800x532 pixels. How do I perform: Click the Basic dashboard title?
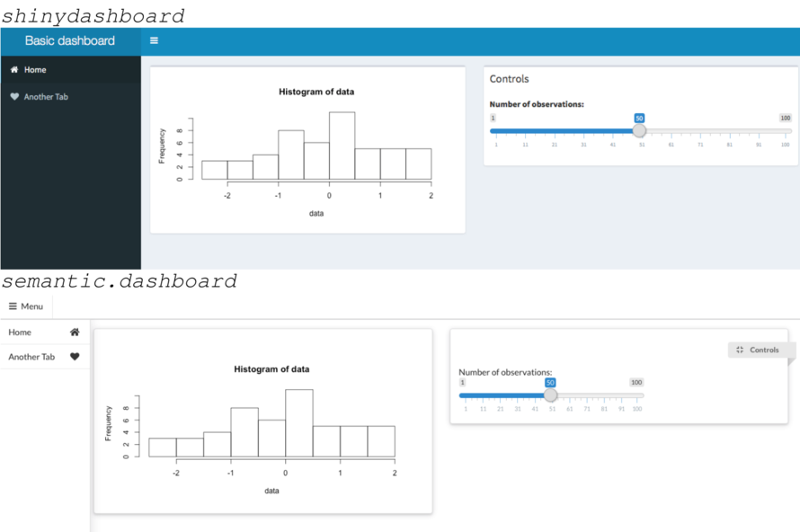(70, 40)
